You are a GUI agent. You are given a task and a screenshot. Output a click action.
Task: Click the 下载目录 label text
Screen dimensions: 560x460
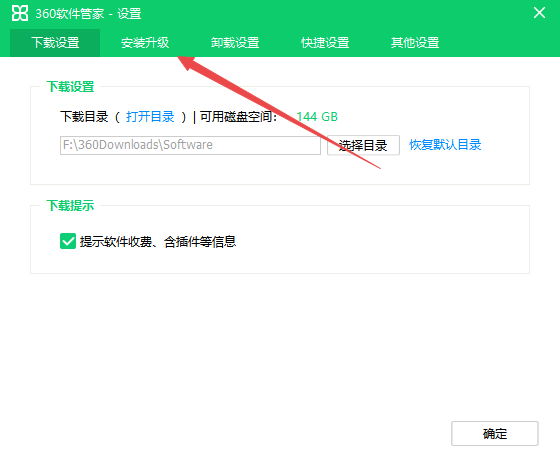coord(84,117)
